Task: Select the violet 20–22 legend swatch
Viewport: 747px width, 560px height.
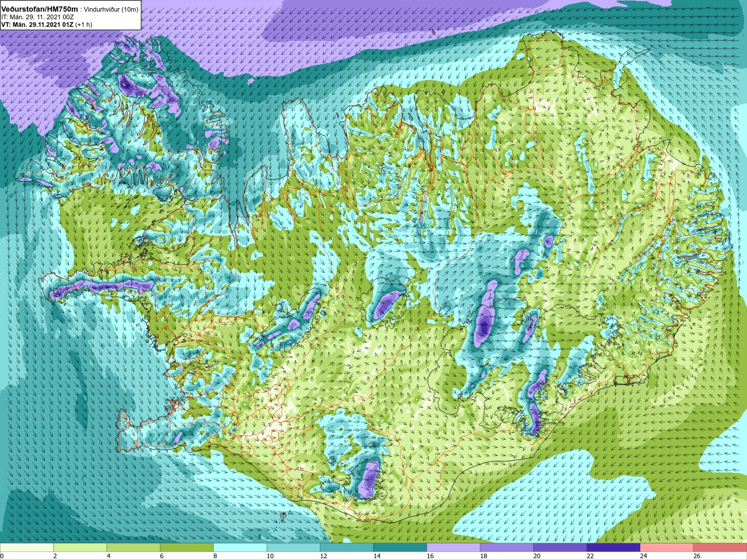Action: (x=560, y=548)
